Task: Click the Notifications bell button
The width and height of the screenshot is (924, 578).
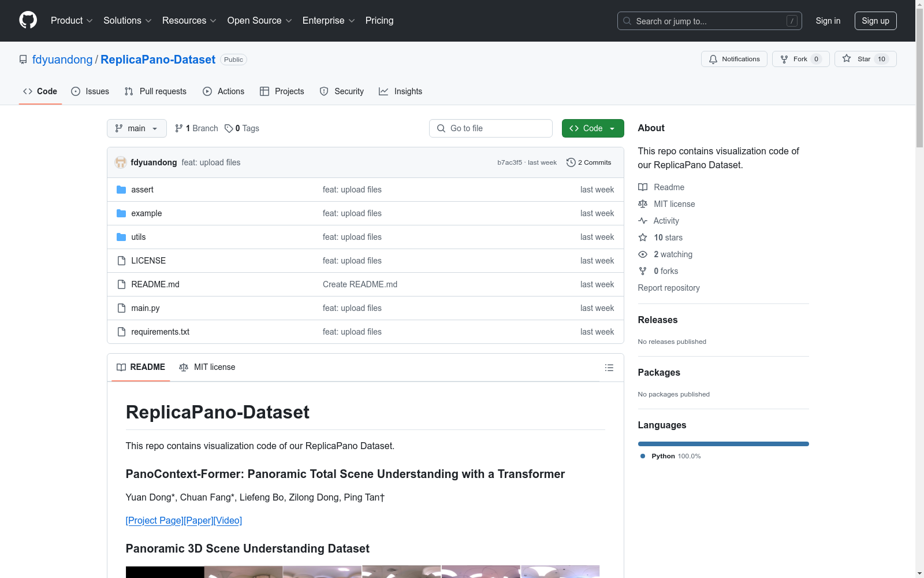Action: click(x=734, y=59)
